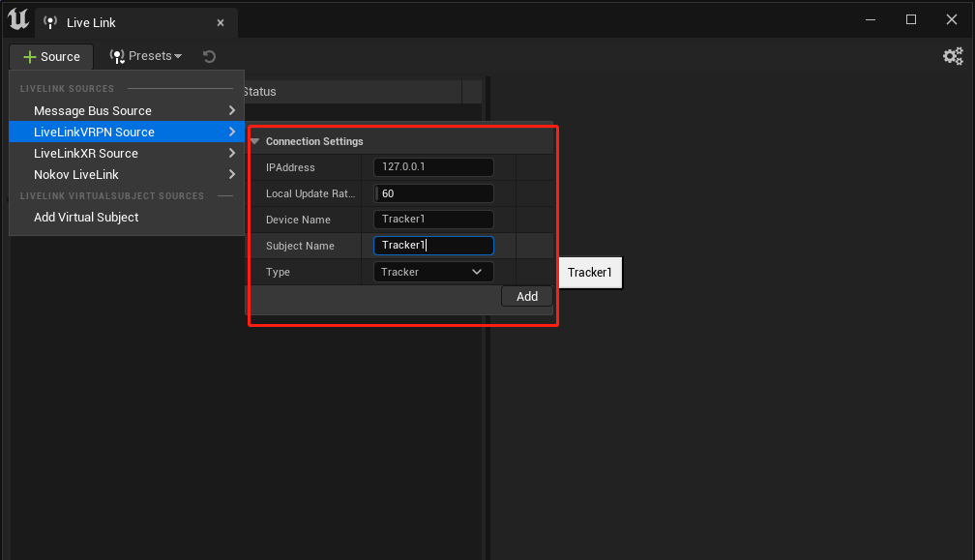The height and width of the screenshot is (560, 975).
Task: Expand the LiveLinkXR Source submenu arrow
Action: (232, 153)
